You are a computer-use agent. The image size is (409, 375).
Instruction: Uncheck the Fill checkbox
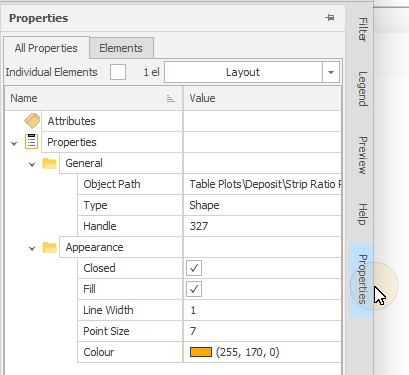tap(194, 289)
